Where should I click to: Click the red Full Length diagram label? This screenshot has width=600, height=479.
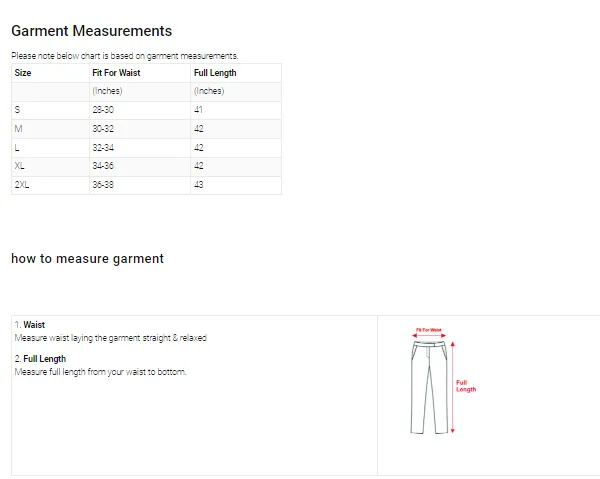click(x=466, y=386)
